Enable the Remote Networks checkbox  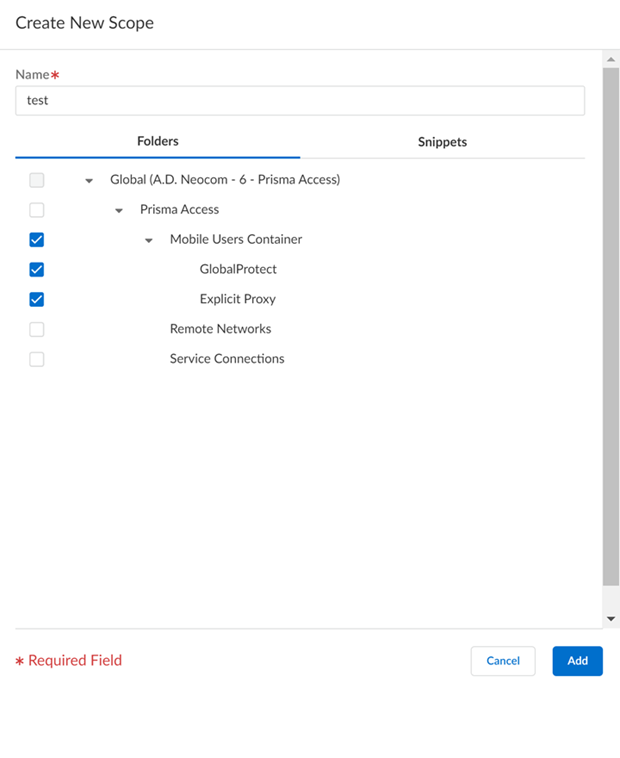pyautogui.click(x=37, y=329)
